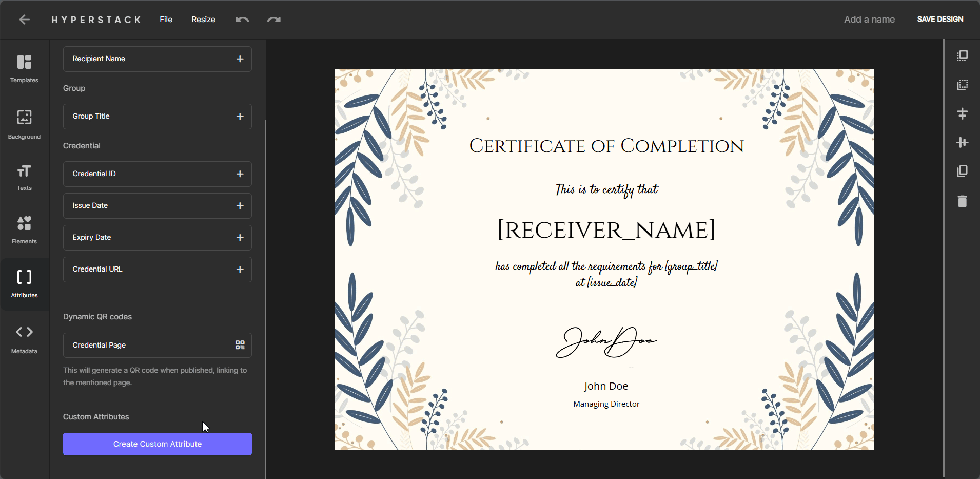Open the File menu
This screenshot has height=479, width=980.
[x=166, y=20]
